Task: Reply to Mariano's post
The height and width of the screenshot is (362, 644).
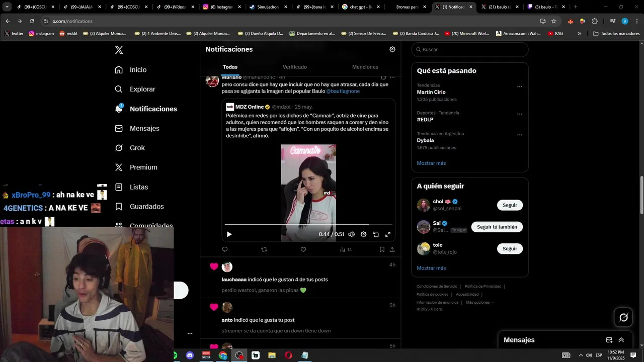Action: 225,249
